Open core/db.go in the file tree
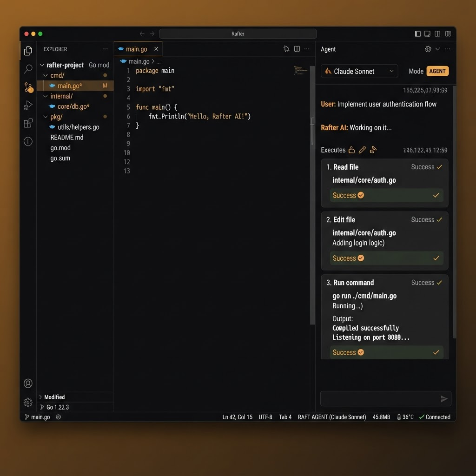 pos(75,106)
